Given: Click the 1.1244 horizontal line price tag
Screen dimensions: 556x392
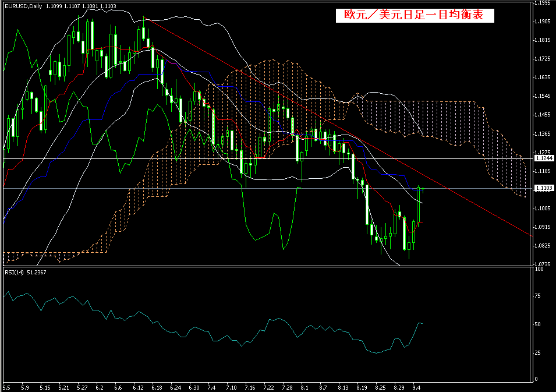Looking at the screenshot, I should pos(544,158).
